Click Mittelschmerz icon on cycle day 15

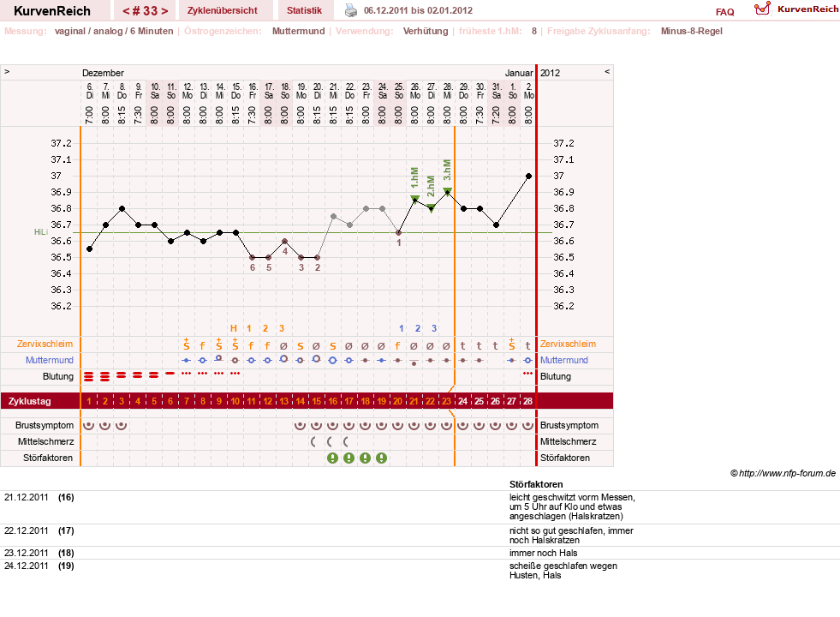(313, 441)
